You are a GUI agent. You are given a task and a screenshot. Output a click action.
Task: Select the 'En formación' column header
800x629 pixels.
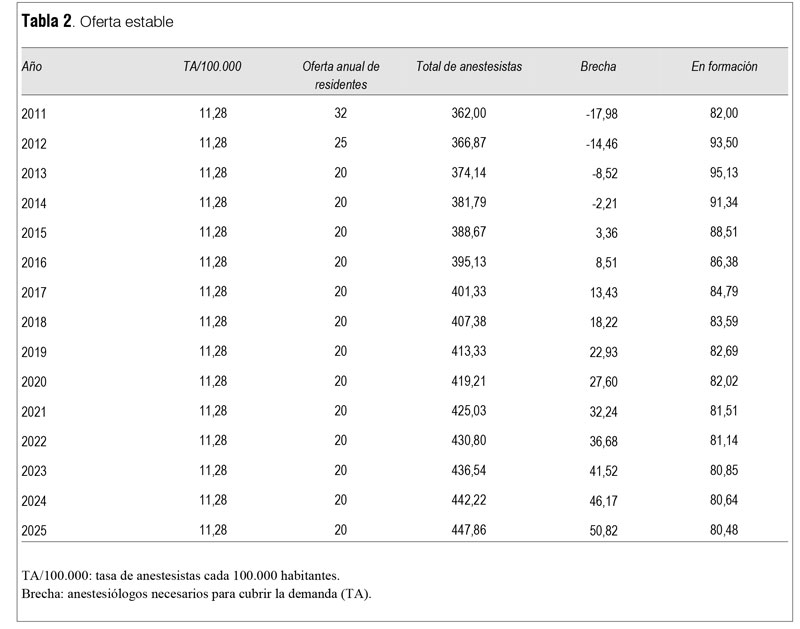(x=724, y=67)
